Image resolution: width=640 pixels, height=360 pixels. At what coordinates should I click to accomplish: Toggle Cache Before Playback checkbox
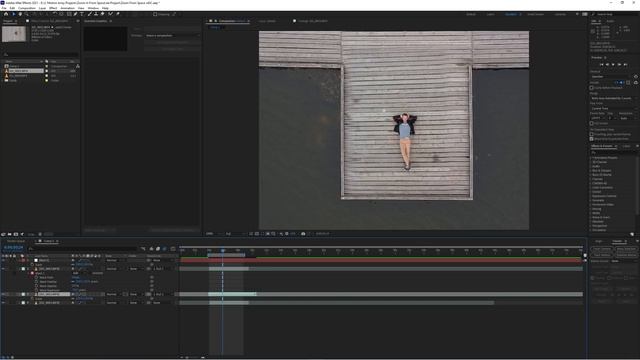point(591,88)
